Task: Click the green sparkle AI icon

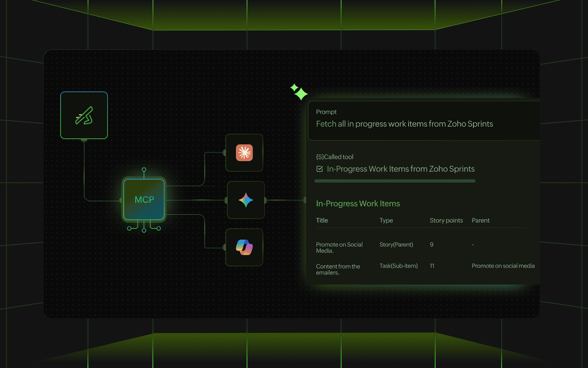Action: pyautogui.click(x=299, y=92)
